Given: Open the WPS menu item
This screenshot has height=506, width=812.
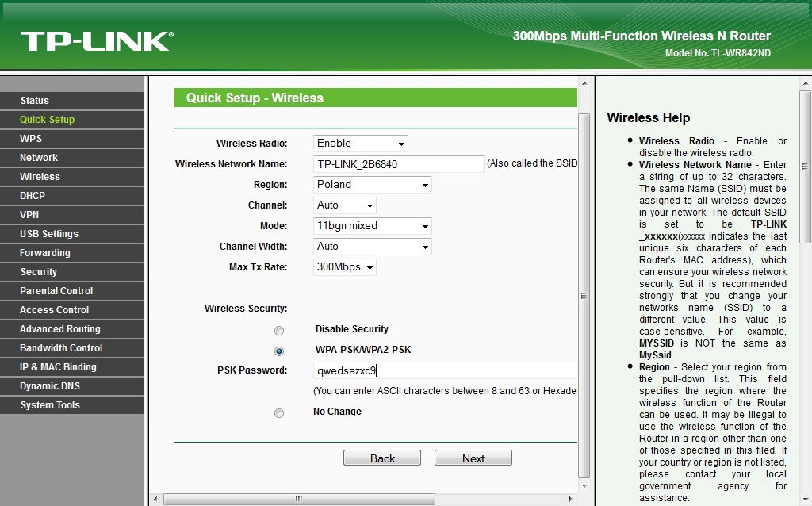Looking at the screenshot, I should (72, 139).
